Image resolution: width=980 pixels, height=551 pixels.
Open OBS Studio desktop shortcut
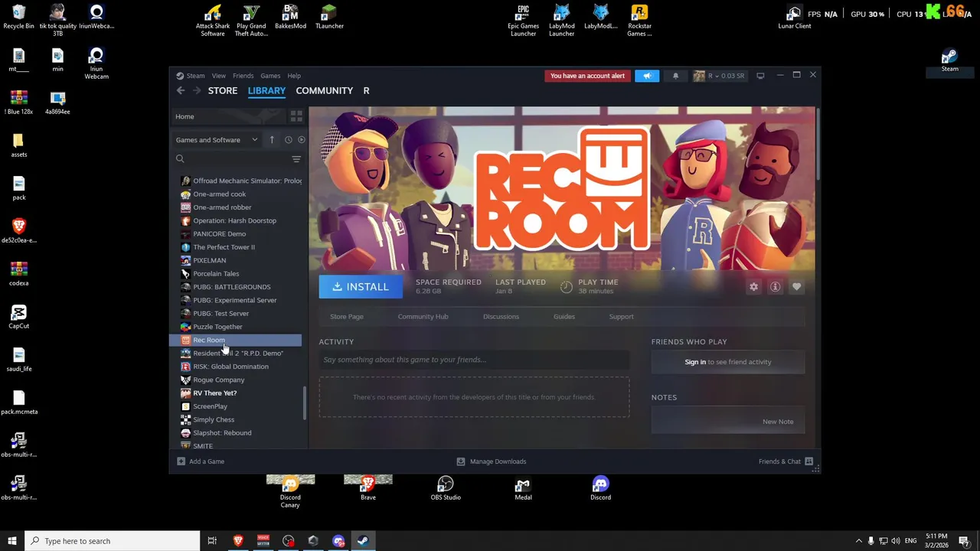tap(446, 488)
